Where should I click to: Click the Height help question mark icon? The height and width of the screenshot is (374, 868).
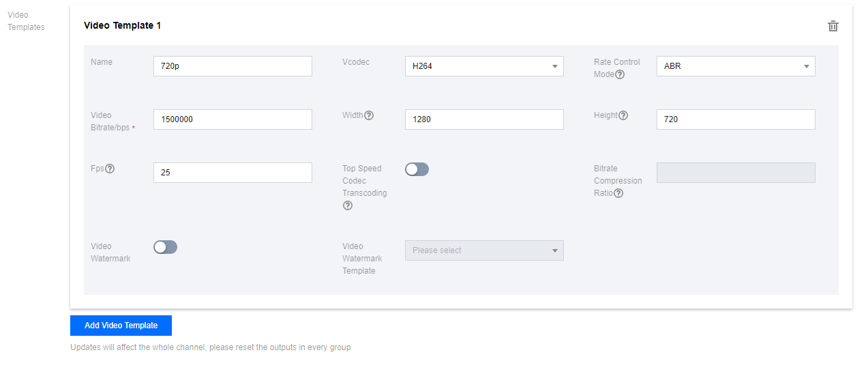(x=623, y=115)
